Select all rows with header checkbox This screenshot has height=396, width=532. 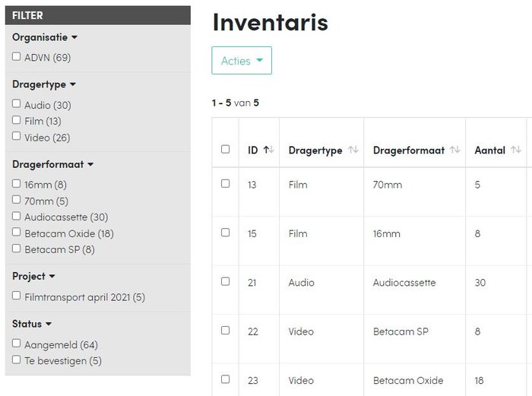[225, 149]
